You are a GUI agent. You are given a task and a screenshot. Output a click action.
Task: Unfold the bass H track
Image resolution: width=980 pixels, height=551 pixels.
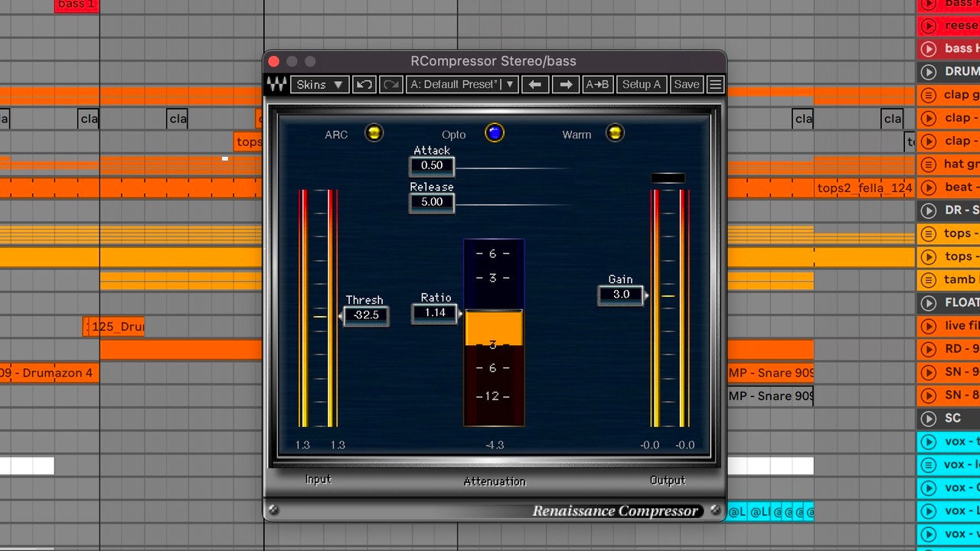(929, 49)
